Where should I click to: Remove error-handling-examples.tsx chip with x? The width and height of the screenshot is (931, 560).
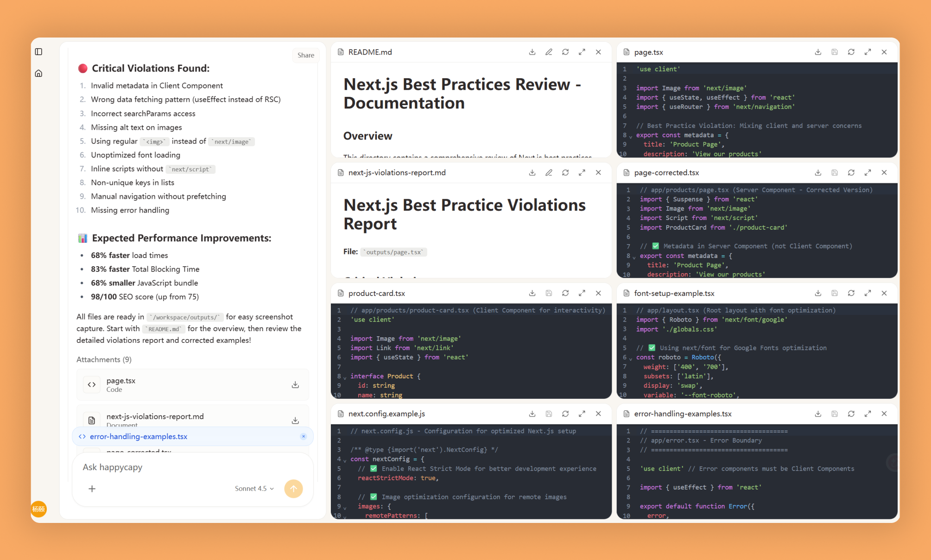304,436
